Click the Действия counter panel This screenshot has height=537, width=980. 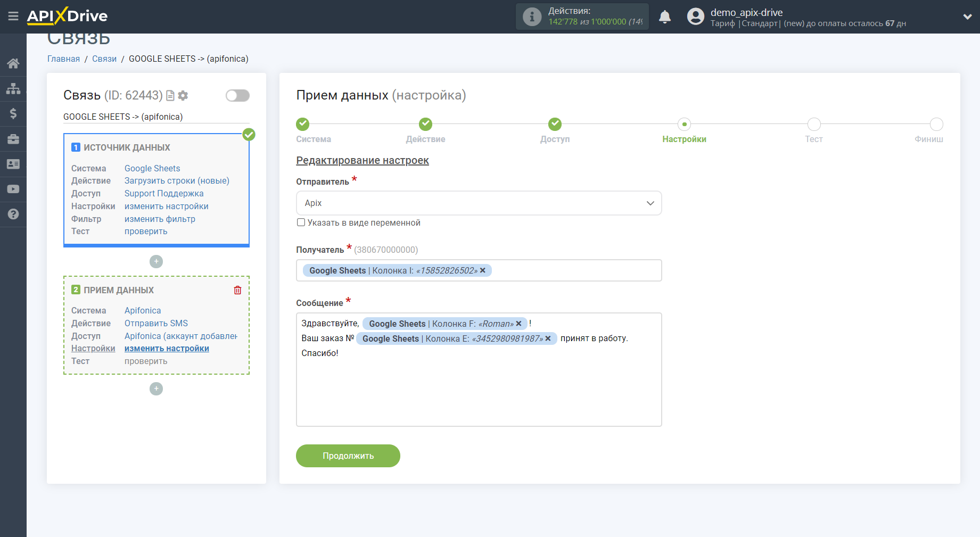coord(582,16)
